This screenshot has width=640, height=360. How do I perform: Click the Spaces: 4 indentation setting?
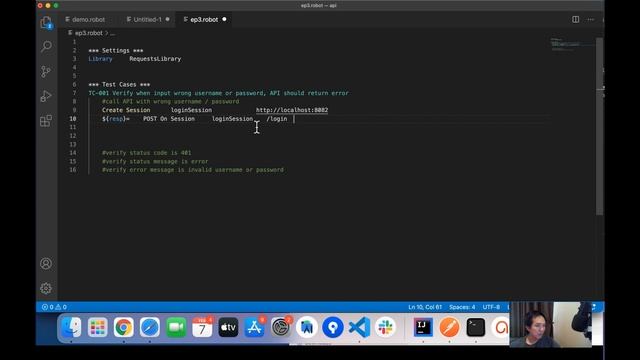pos(462,307)
